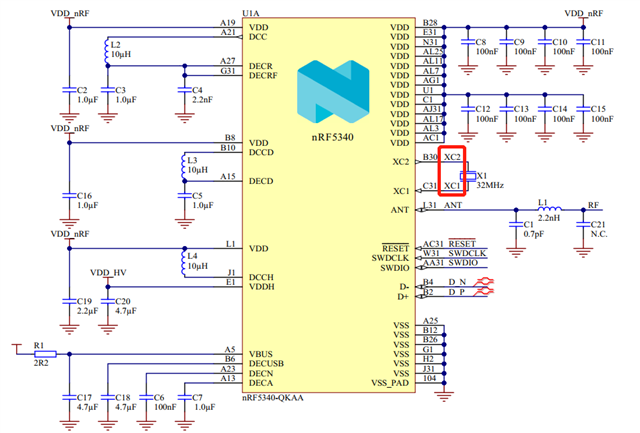Select capacitor C19 2.2µF symbol
This screenshot has width=640, height=433.
point(69,301)
